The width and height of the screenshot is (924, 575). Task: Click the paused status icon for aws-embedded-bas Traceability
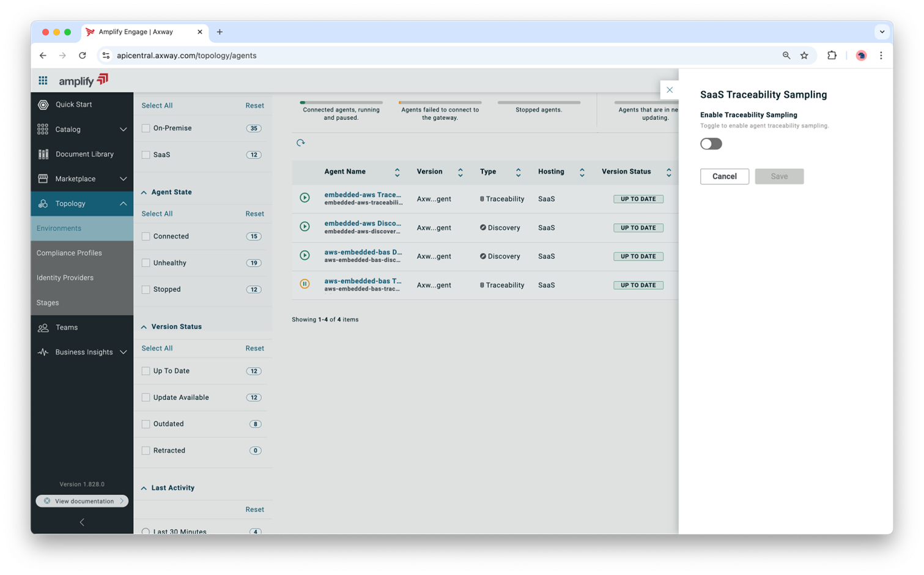(305, 284)
